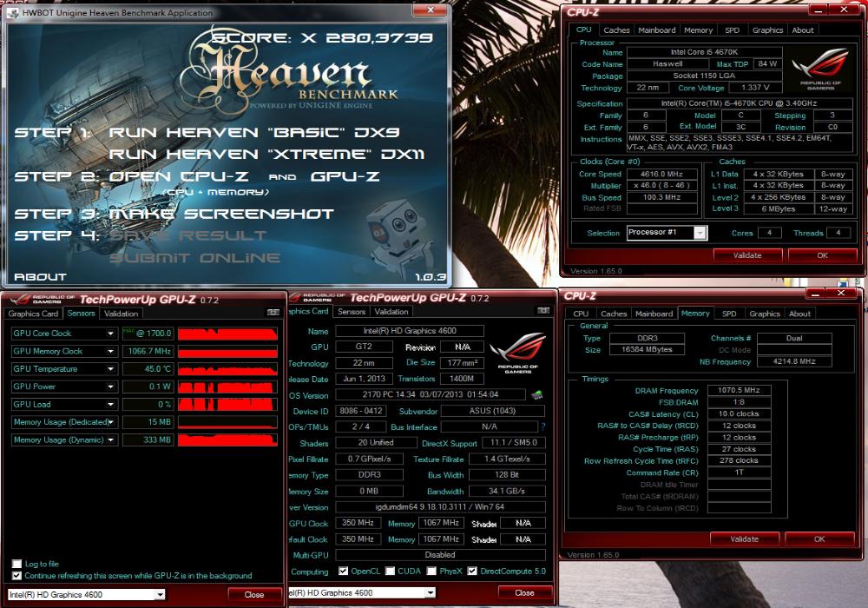Image resolution: width=868 pixels, height=608 pixels.
Task: Click the GPU name field Intel(R) HD Graphics 4600
Action: point(410,331)
